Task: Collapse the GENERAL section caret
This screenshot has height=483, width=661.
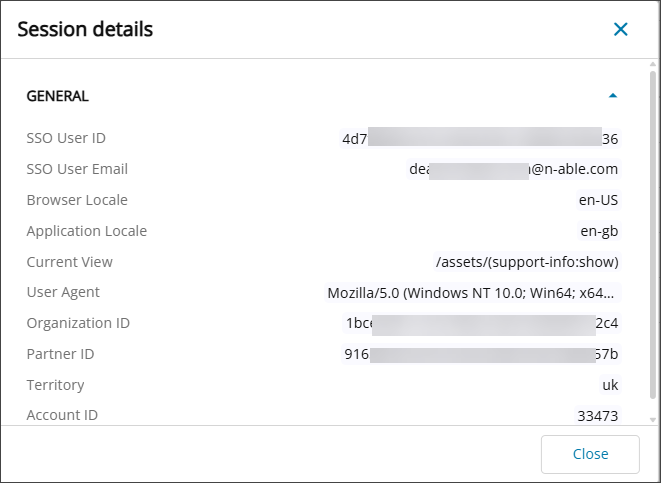Action: coord(613,96)
